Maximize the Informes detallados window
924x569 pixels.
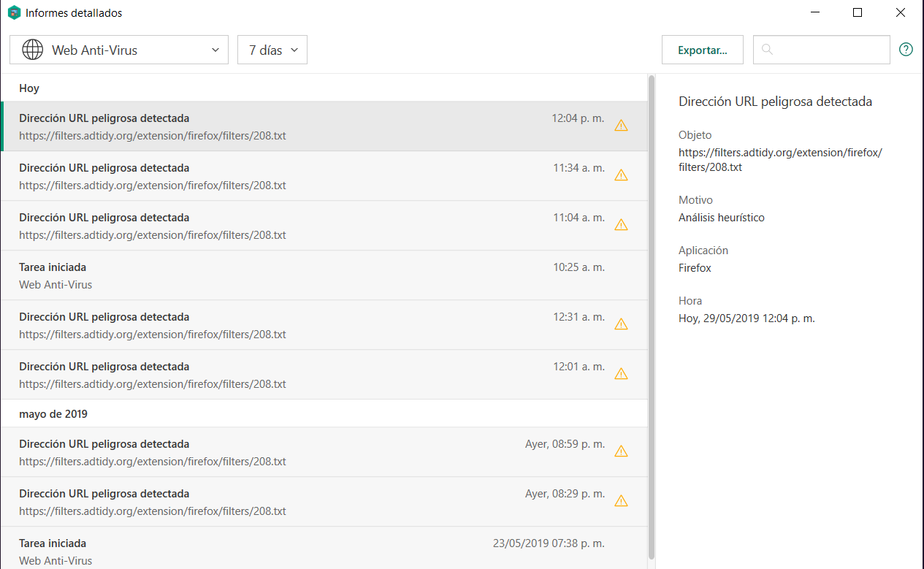(858, 13)
